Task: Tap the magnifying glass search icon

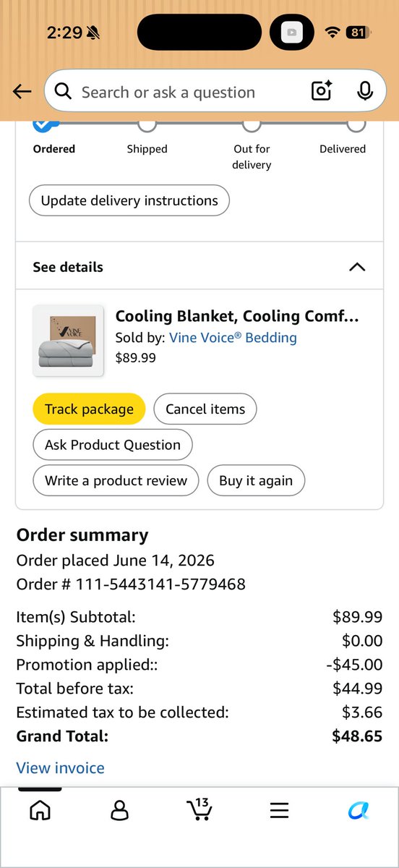Action: 64,91
